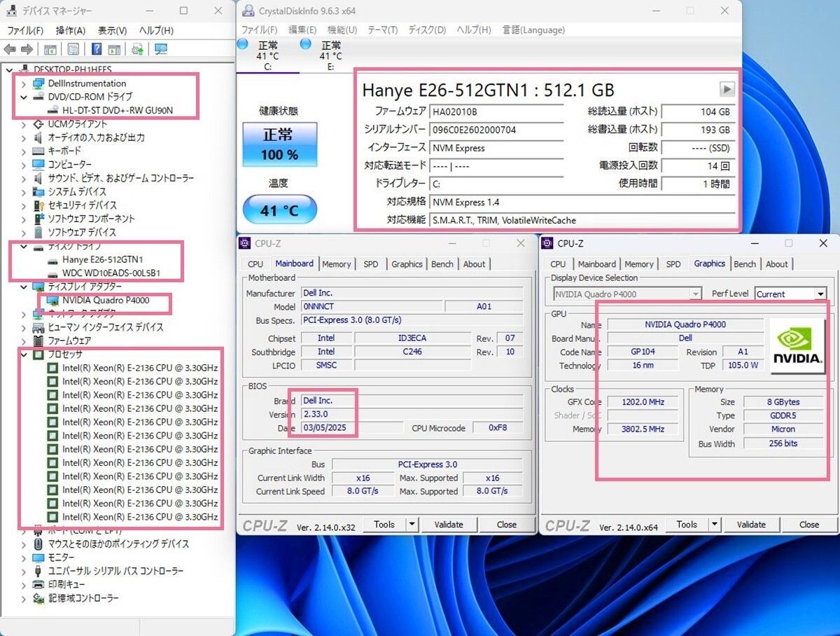Click the 印刷キュー printer icon

pos(39,584)
